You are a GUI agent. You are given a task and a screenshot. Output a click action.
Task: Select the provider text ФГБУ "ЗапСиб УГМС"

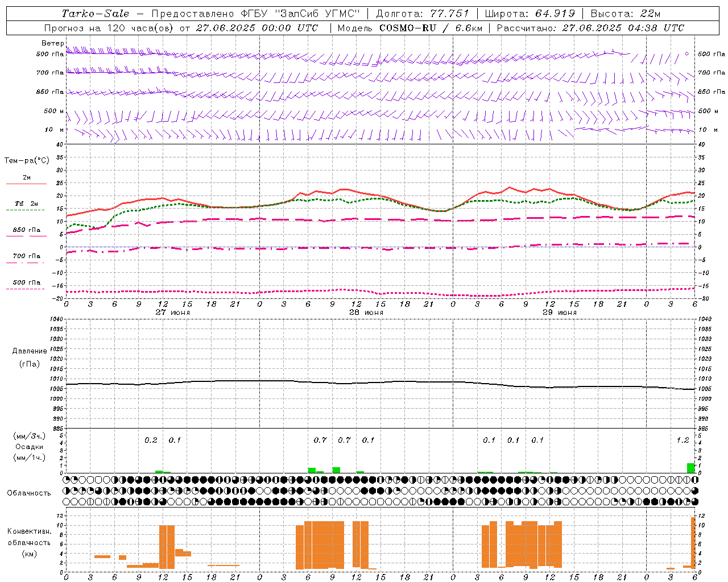(x=302, y=14)
